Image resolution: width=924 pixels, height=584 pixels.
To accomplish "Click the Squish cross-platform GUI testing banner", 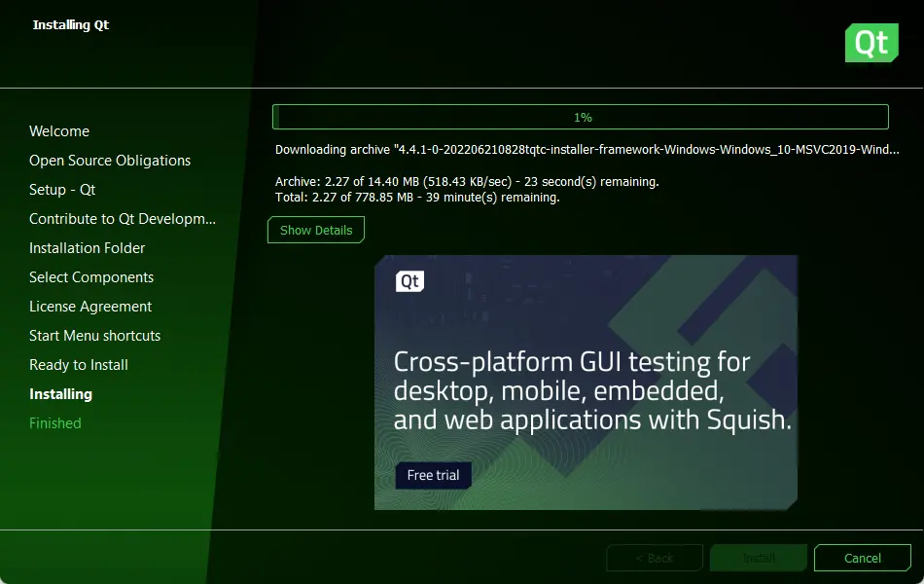I will tap(586, 383).
